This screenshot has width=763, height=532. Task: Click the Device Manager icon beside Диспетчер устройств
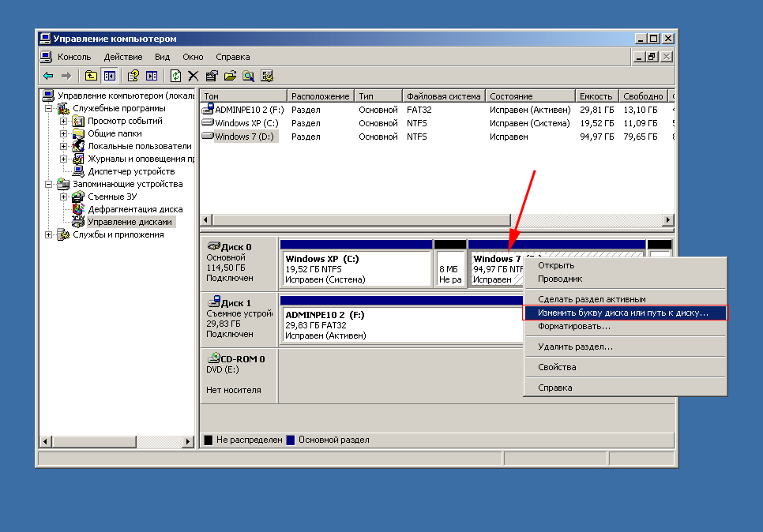pos(78,171)
